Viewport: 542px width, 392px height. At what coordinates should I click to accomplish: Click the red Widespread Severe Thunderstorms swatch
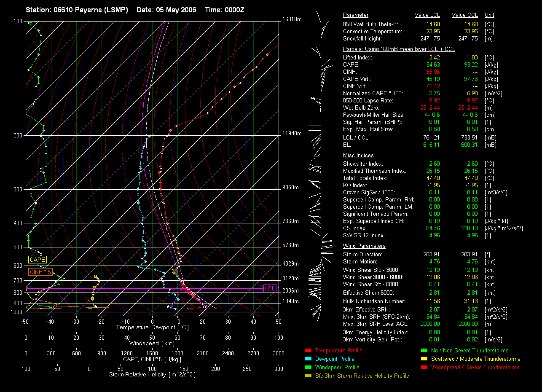pyautogui.click(x=424, y=367)
